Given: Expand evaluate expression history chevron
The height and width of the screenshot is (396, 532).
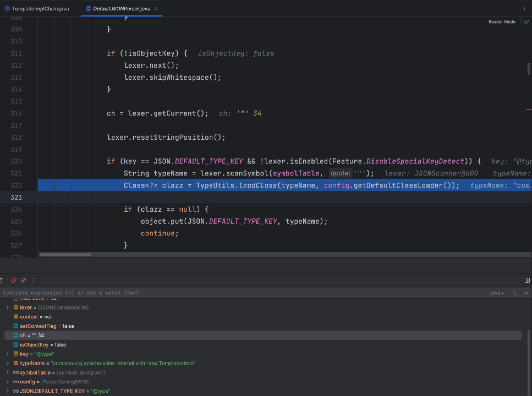Looking at the screenshot, I should click(526, 293).
